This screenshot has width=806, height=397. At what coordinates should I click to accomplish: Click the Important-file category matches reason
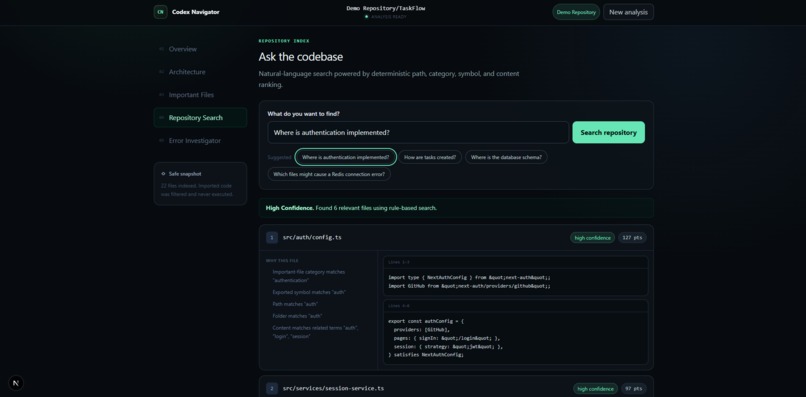pyautogui.click(x=308, y=276)
